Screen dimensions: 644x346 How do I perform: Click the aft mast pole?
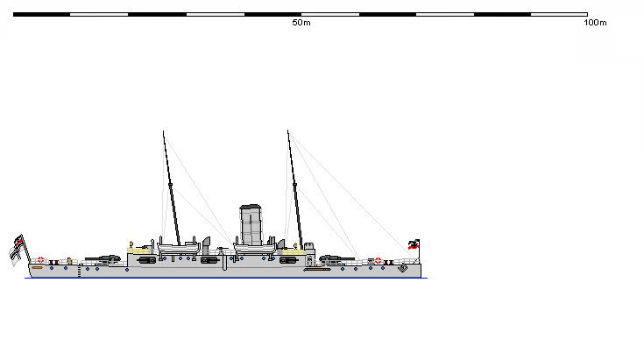[171, 188]
